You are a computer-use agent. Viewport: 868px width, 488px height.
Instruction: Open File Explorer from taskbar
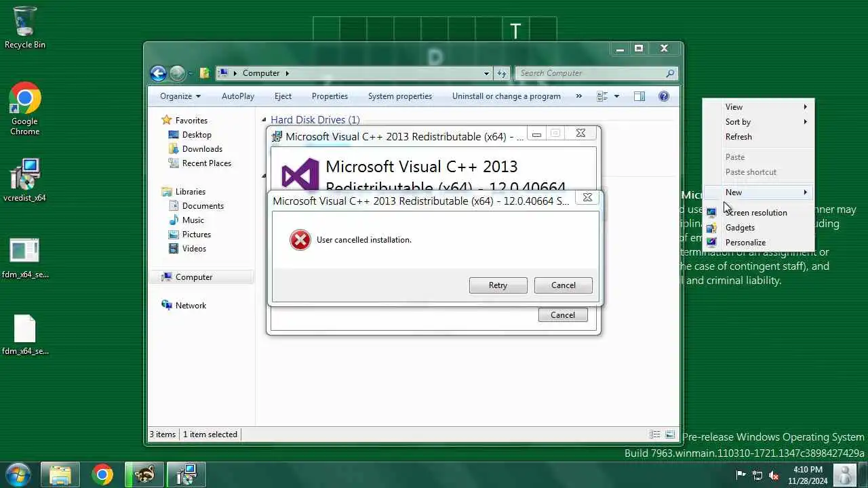coord(60,474)
